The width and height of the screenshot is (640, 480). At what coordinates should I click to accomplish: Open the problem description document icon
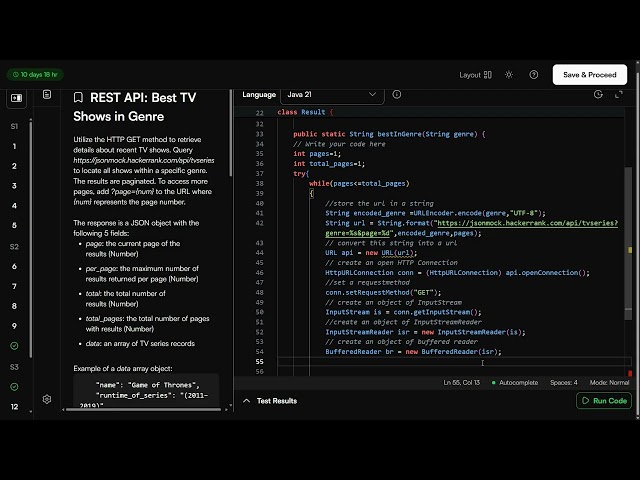[x=47, y=95]
